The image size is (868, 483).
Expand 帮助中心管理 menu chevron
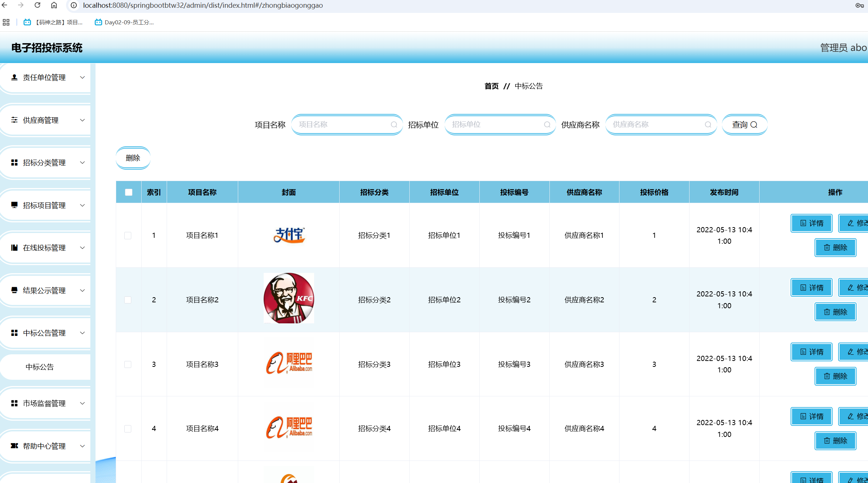point(83,446)
